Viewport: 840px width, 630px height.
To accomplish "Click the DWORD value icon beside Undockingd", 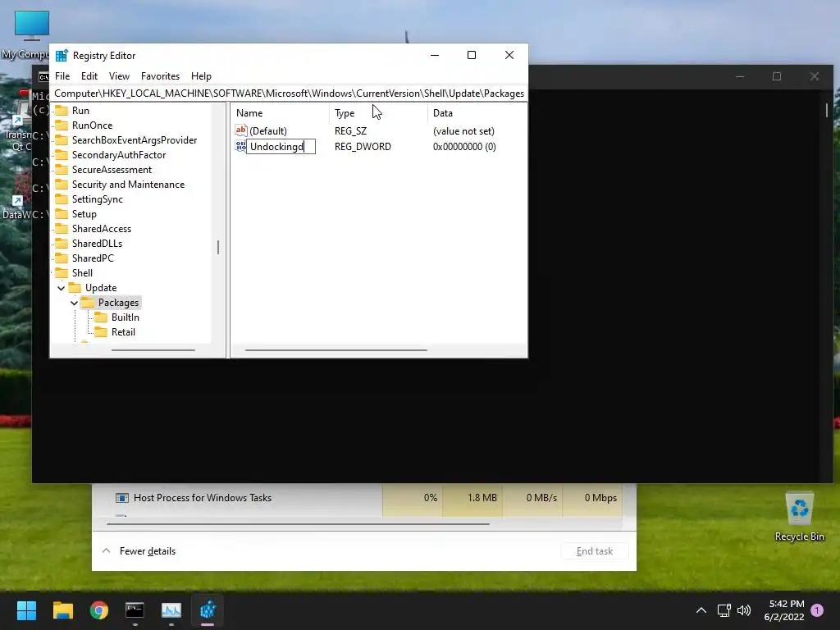I will pyautogui.click(x=240, y=146).
